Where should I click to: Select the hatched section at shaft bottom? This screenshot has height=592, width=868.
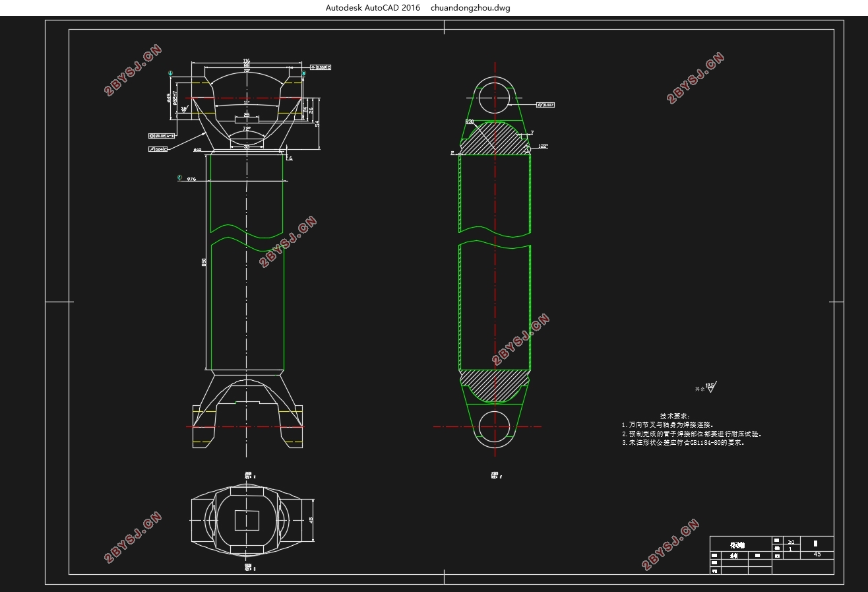pyautogui.click(x=495, y=384)
